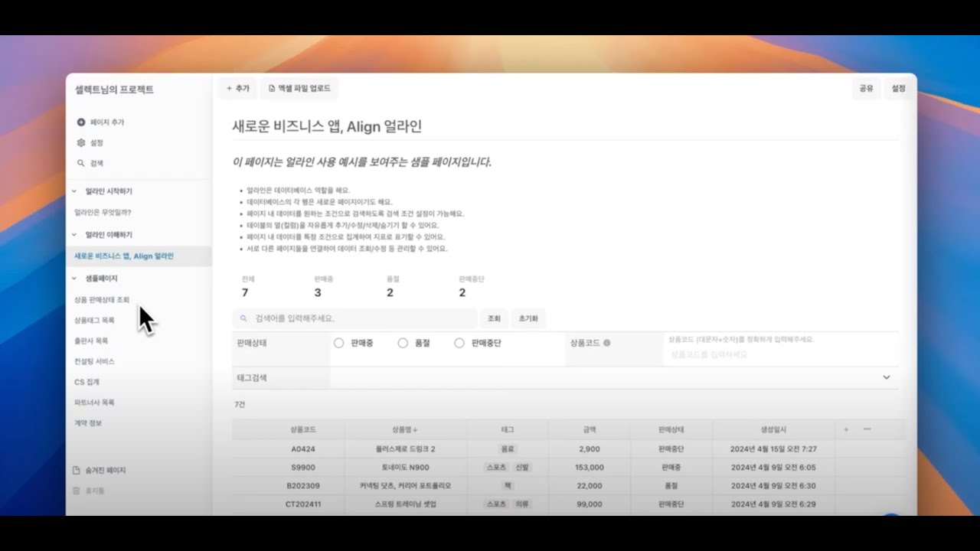Click the 금액 column header

coord(589,430)
